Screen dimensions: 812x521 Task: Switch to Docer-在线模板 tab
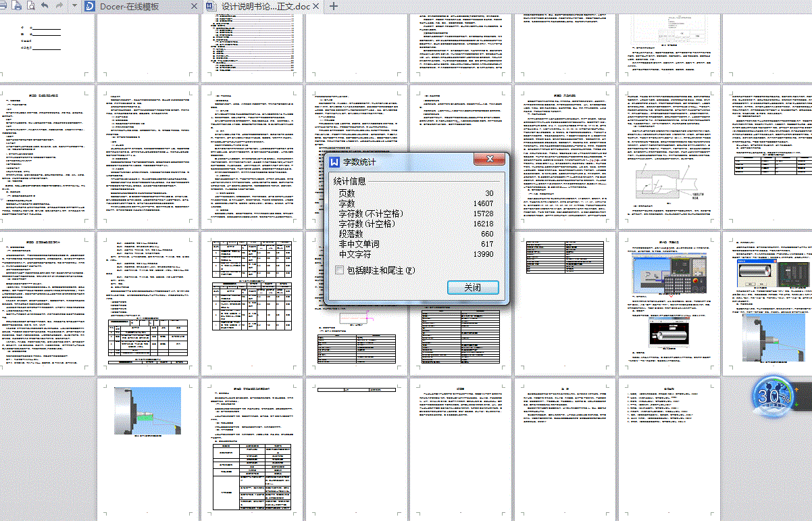141,7
